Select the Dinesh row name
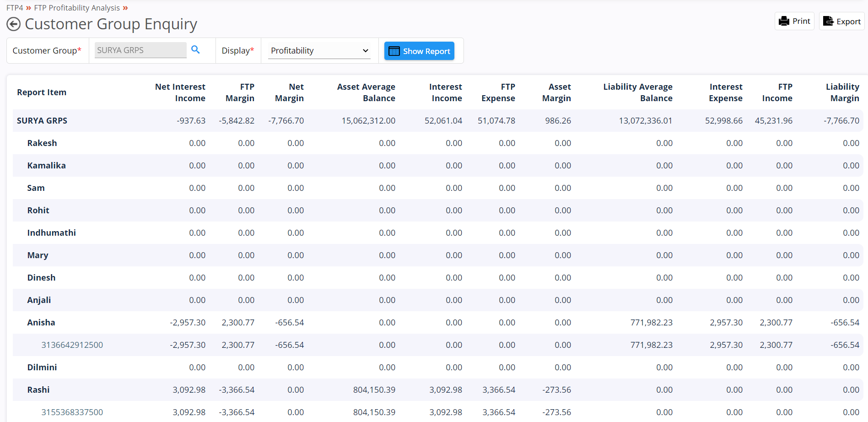868x422 pixels. [x=41, y=278]
